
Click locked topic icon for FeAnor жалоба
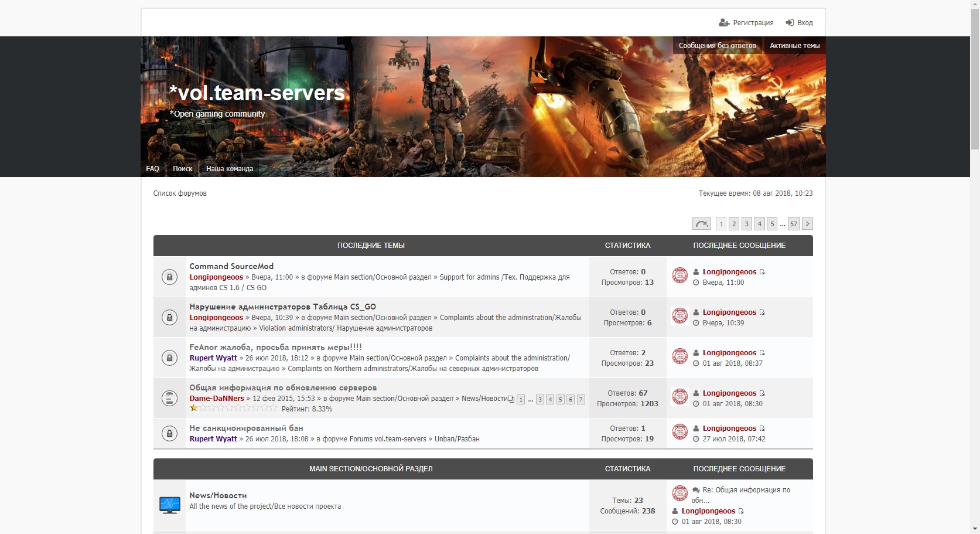coord(169,358)
